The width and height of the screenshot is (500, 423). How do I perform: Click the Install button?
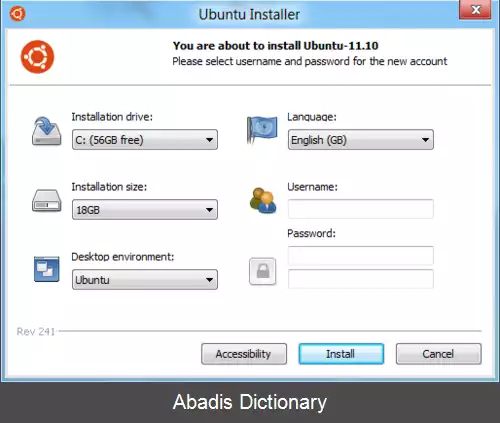click(x=341, y=354)
